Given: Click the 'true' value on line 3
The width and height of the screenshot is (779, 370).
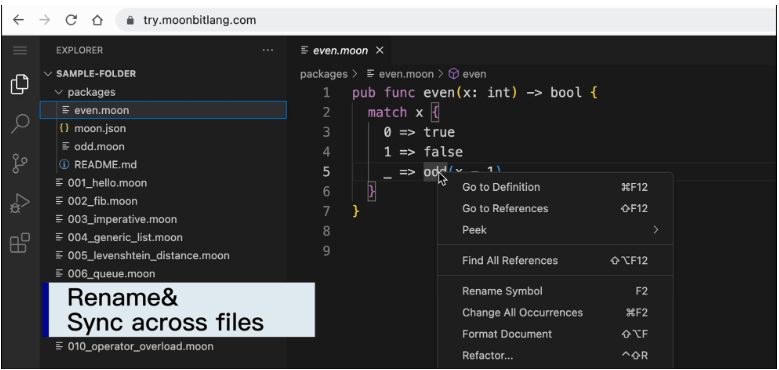Looking at the screenshot, I should (439, 132).
